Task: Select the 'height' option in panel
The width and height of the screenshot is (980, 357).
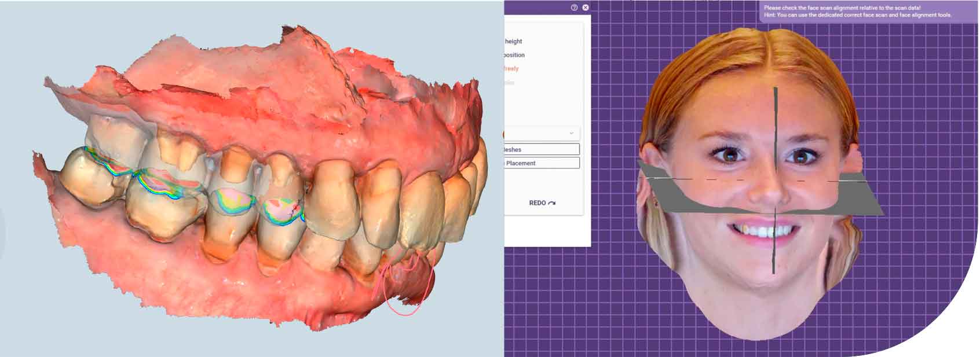Action: pyautogui.click(x=513, y=42)
